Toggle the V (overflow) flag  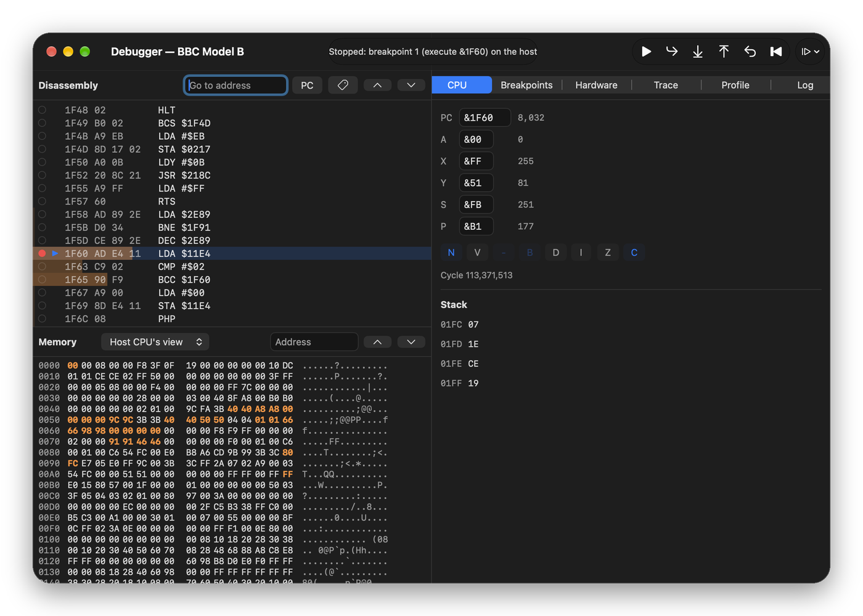(x=477, y=253)
